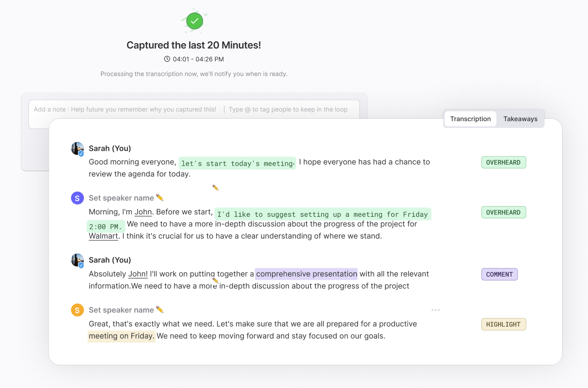588x388 pixels.
Task: Click the purple S speaker avatar
Action: 77,198
